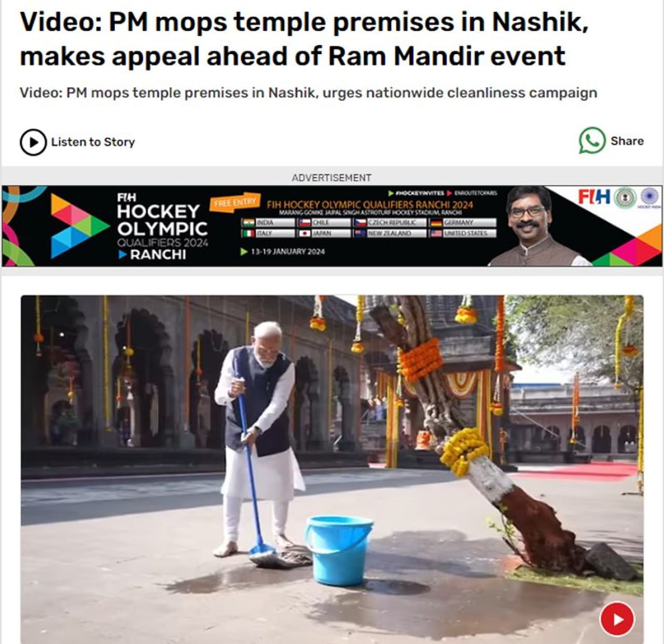The image size is (664, 644).
Task: Click the colorful play-arrow logo in ad
Action: 78,226
